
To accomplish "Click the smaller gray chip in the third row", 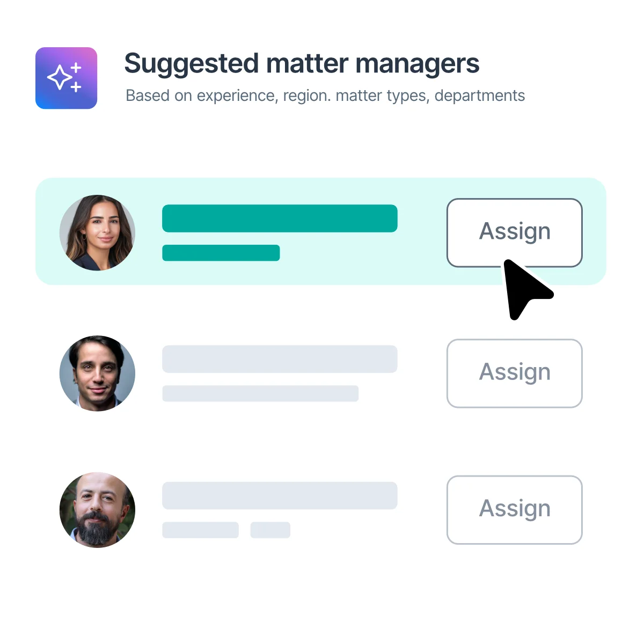I will [x=270, y=530].
